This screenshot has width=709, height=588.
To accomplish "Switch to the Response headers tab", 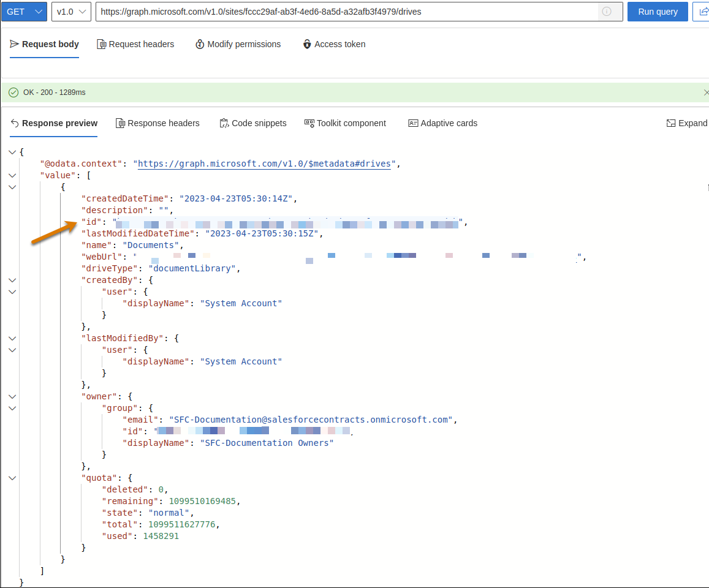I will point(157,123).
